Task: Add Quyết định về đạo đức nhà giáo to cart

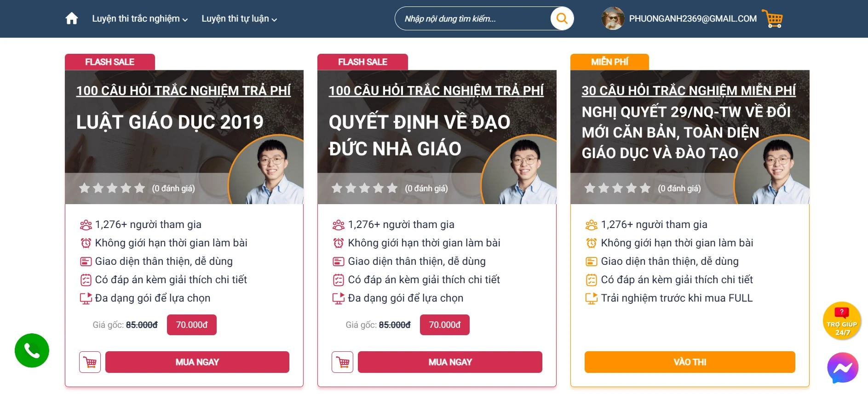Action: tap(343, 362)
